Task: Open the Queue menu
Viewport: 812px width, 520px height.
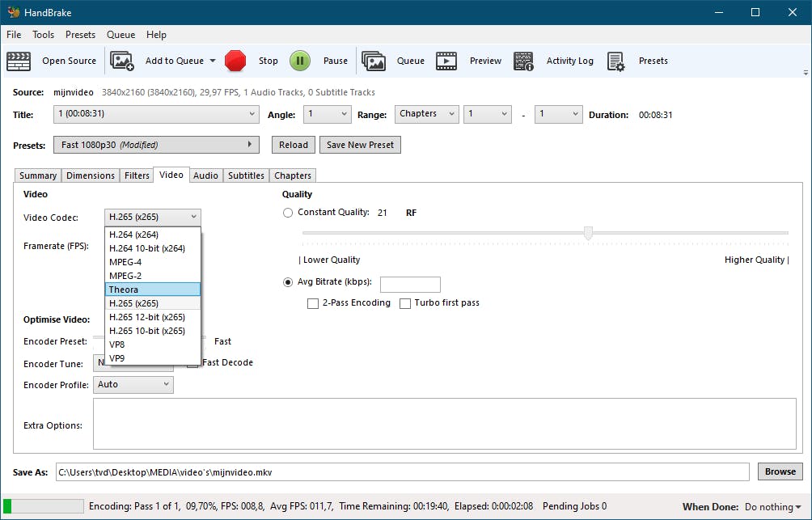Action: tap(121, 35)
